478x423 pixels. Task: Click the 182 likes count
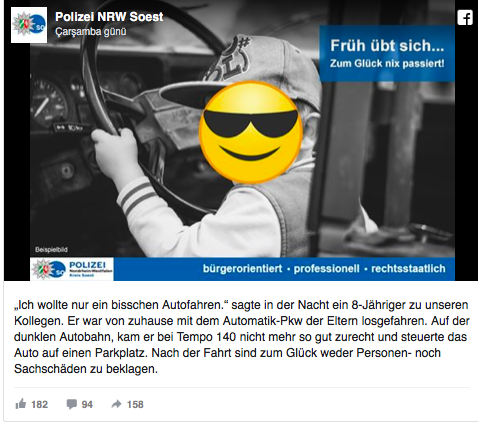click(40, 404)
